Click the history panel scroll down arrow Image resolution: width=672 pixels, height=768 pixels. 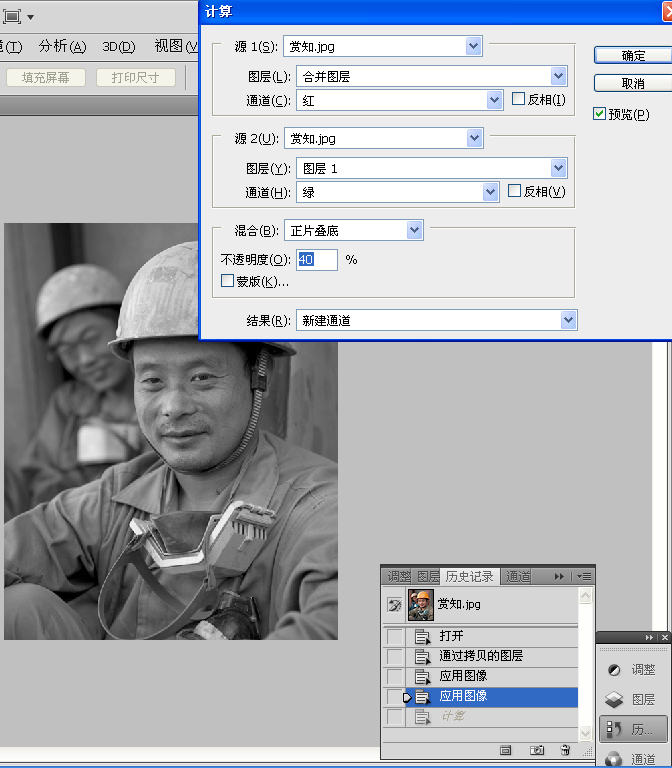coord(585,733)
